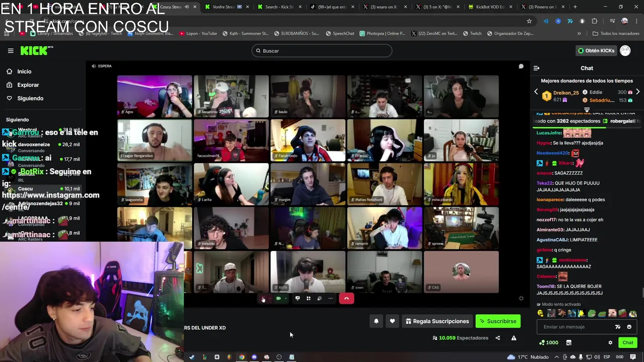Screen dimensions: 644x362
Task: Open the Kick hamburger menu
Action: [11, 51]
